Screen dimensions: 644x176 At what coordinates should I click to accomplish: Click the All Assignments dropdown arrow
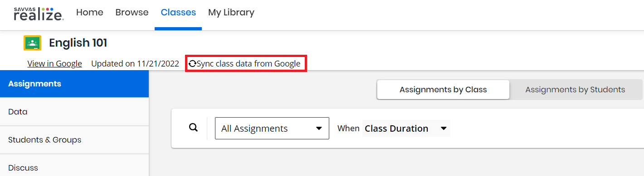[319, 128]
